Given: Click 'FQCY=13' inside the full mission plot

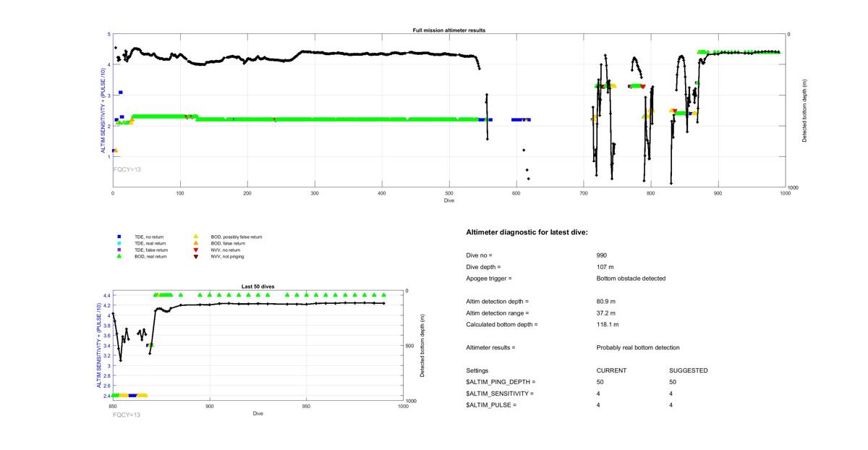Looking at the screenshot, I should (x=127, y=169).
